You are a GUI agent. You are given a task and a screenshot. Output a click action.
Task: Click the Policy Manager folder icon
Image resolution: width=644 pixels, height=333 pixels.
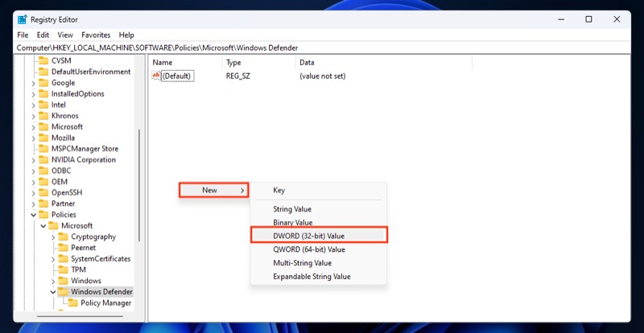tap(73, 302)
